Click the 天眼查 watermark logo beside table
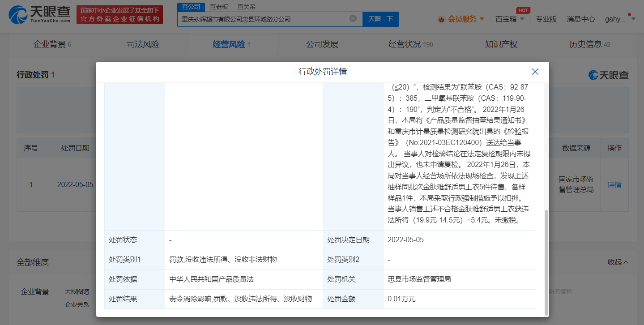The image size is (644, 325). point(609,75)
